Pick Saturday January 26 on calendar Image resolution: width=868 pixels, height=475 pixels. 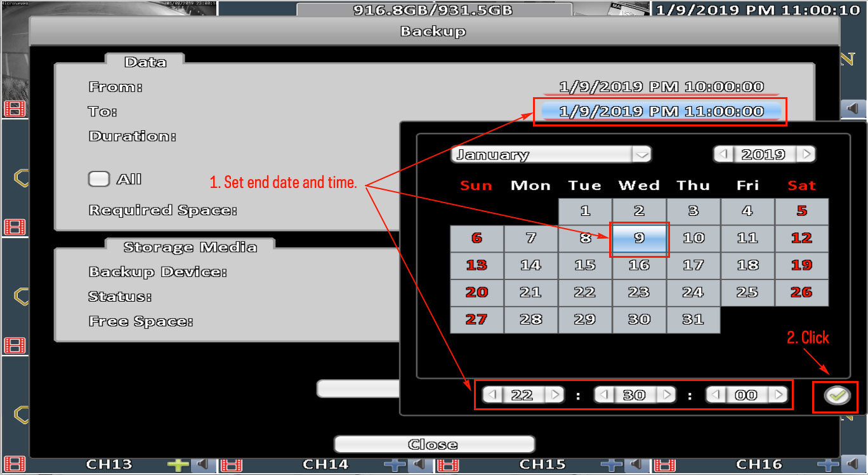click(801, 292)
